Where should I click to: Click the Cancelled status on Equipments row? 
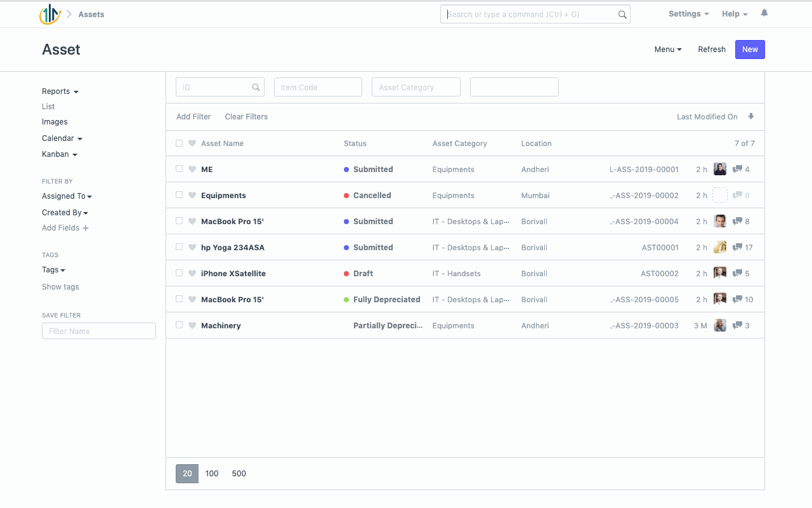point(372,196)
